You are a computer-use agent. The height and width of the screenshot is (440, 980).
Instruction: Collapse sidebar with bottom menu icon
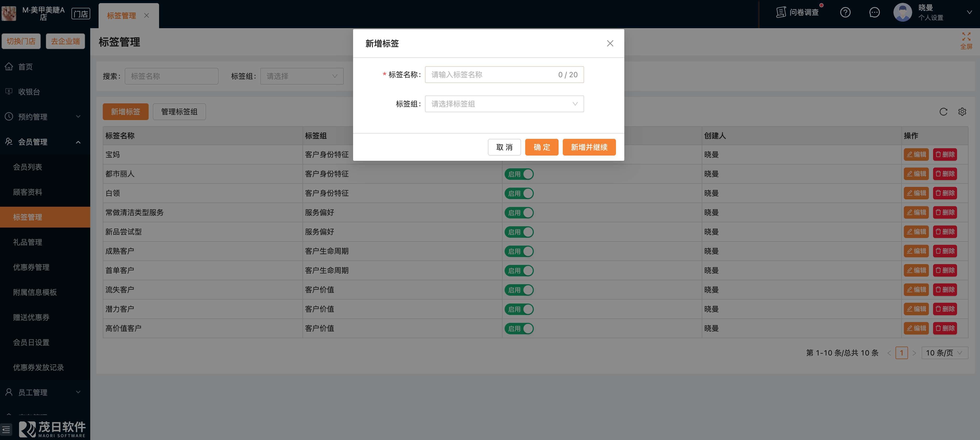(x=6, y=429)
